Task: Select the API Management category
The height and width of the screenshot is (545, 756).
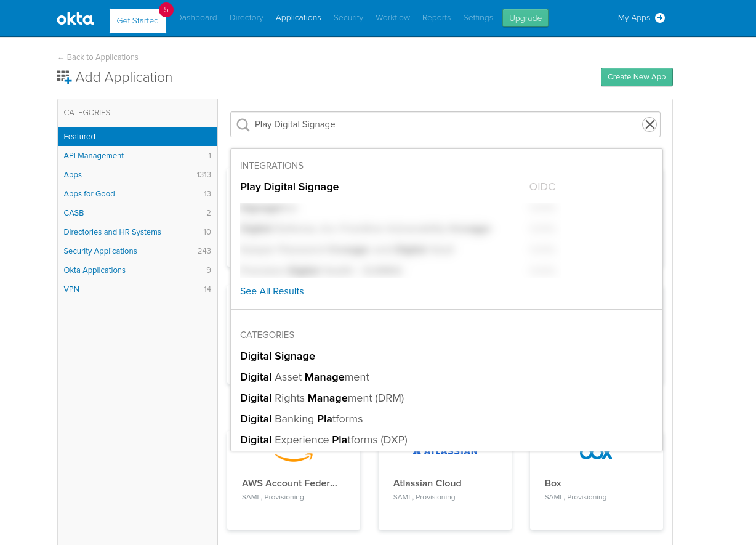Action: 137,156
